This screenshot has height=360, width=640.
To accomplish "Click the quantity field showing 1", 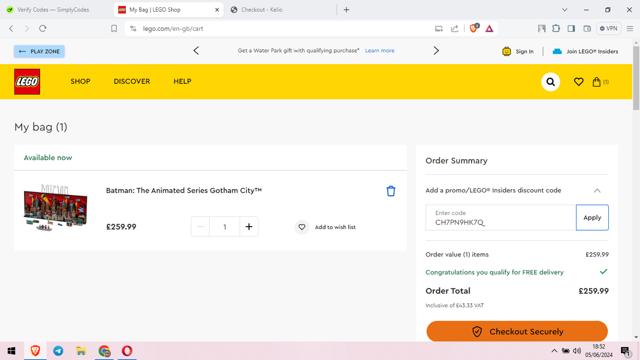I will (x=224, y=227).
